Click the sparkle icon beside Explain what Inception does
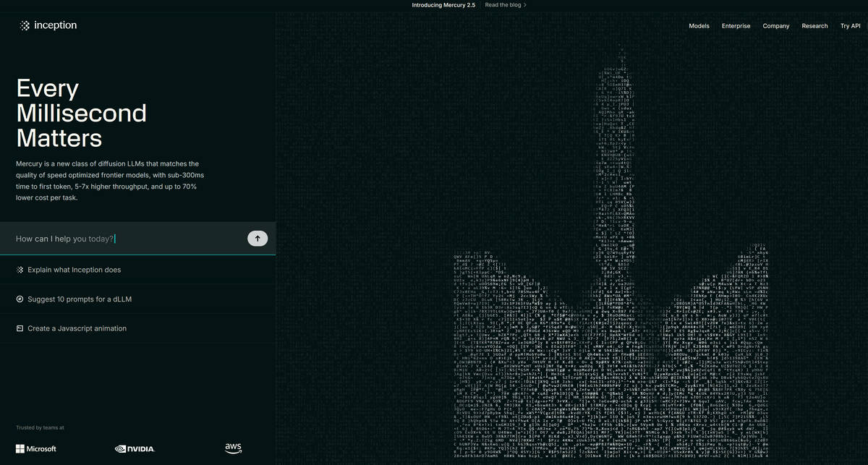The image size is (868, 465). pyautogui.click(x=20, y=270)
